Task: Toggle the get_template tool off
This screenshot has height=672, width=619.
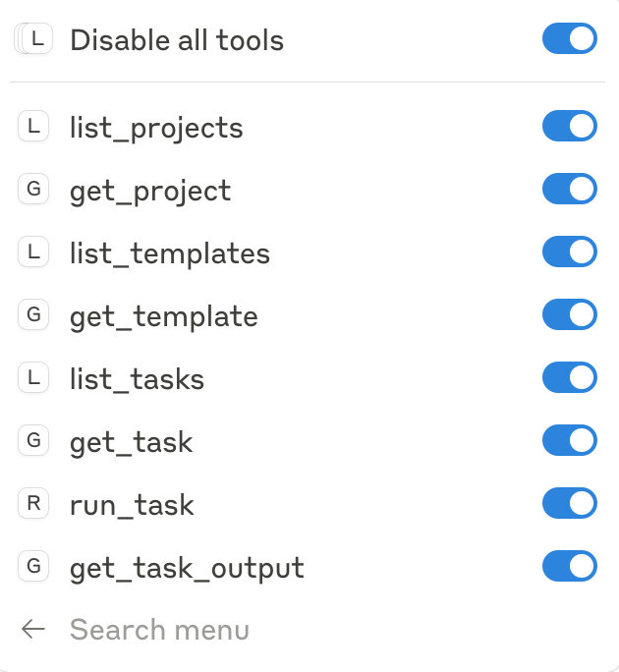Action: [x=569, y=314]
